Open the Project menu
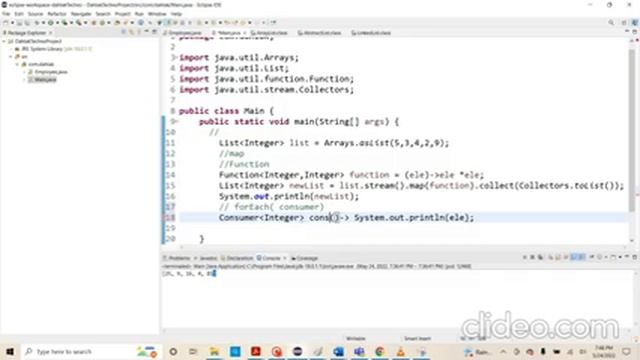The width and height of the screenshot is (640, 360). (x=122, y=14)
